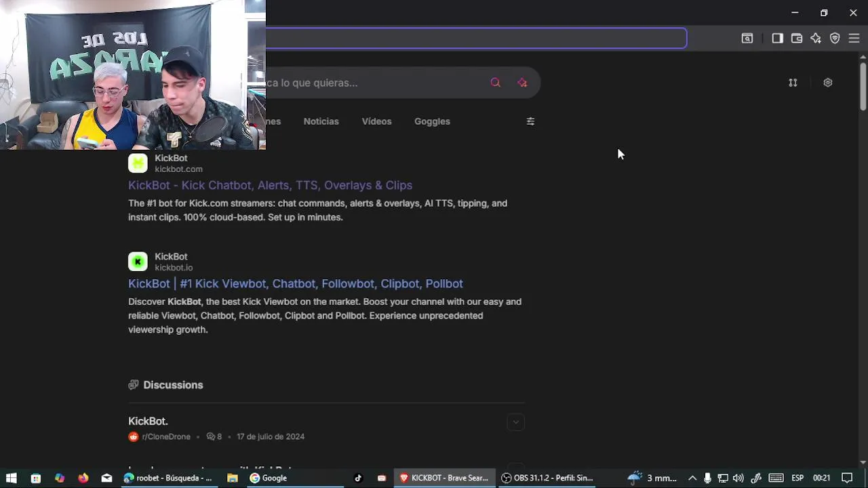Click the ESP language indicator

point(797,478)
